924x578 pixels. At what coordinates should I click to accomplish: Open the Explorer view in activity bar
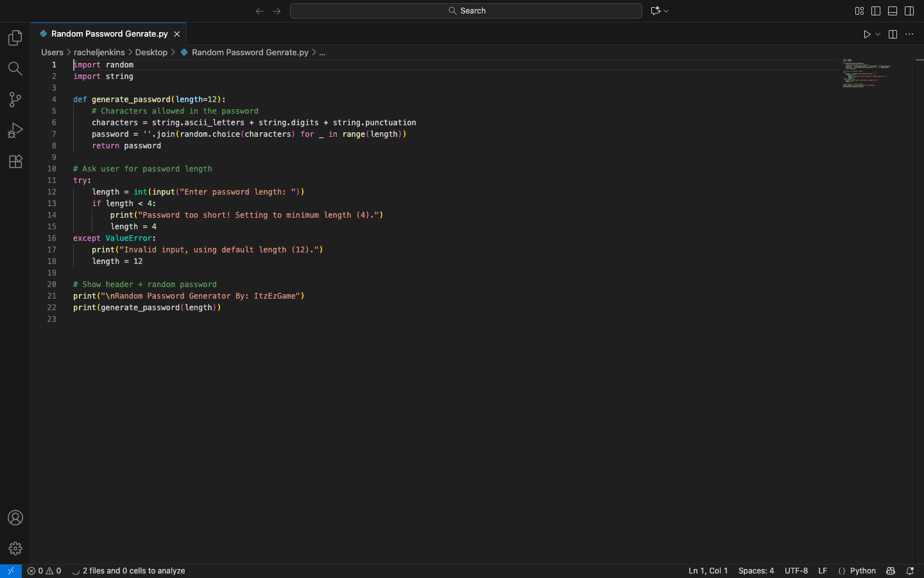pos(15,39)
